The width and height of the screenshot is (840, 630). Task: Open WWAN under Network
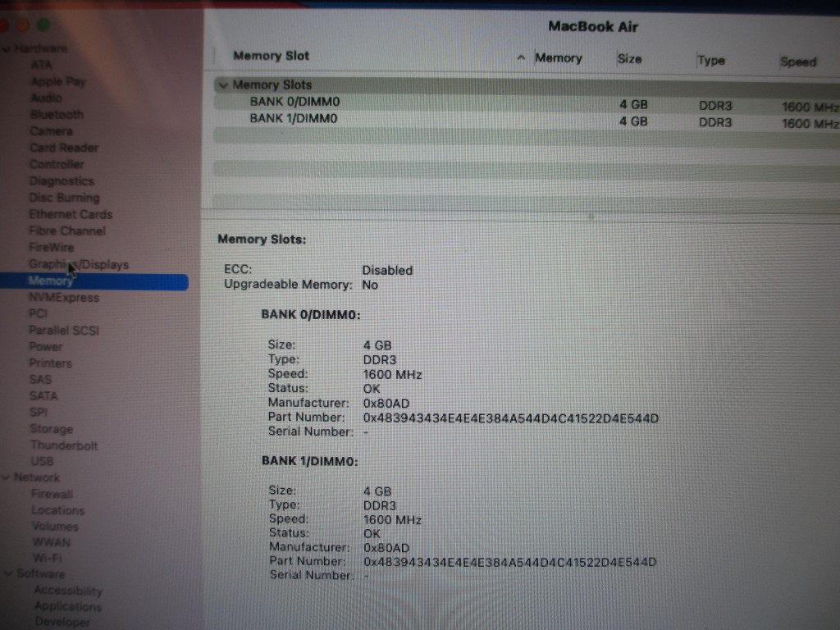[x=52, y=543]
